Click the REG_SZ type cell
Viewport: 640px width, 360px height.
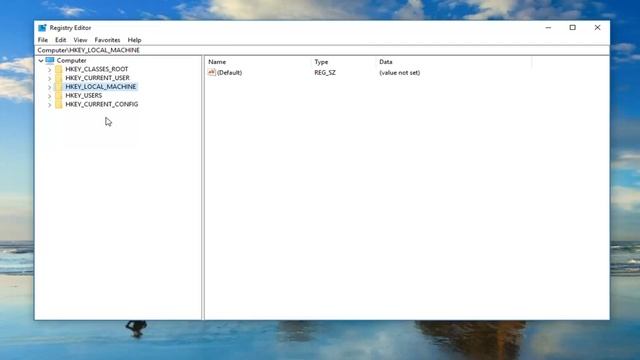tap(325, 73)
